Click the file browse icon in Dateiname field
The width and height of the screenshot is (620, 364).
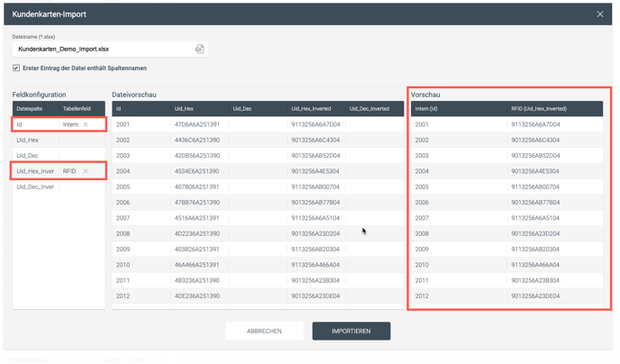pyautogui.click(x=200, y=49)
